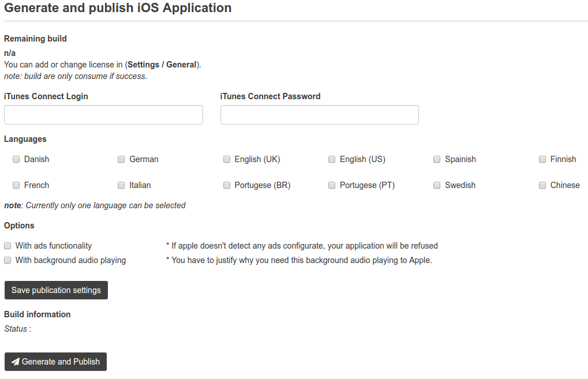Focus the iTunes Connect Password field

pos(319,115)
